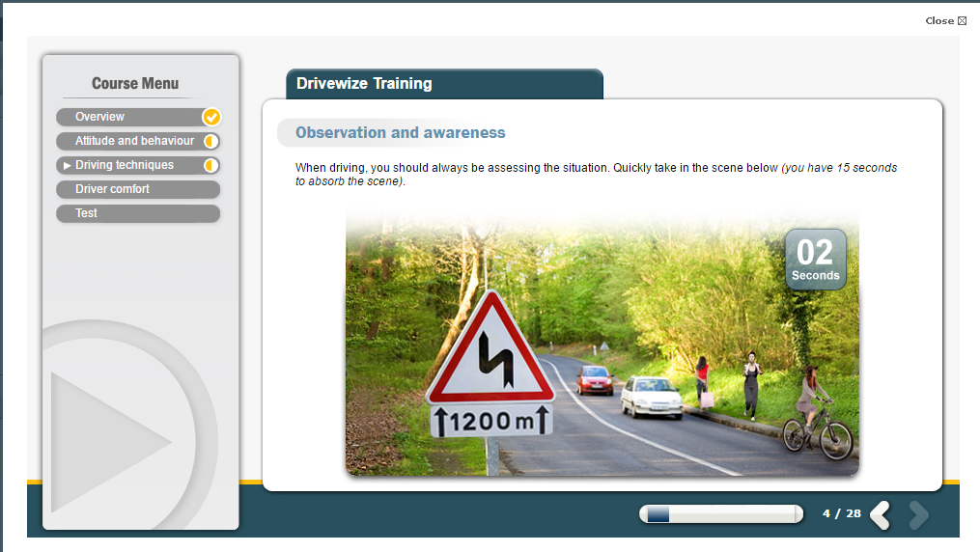Click the Attitude and behaviour half-progress icon
This screenshot has width=980, height=552.
click(x=211, y=141)
